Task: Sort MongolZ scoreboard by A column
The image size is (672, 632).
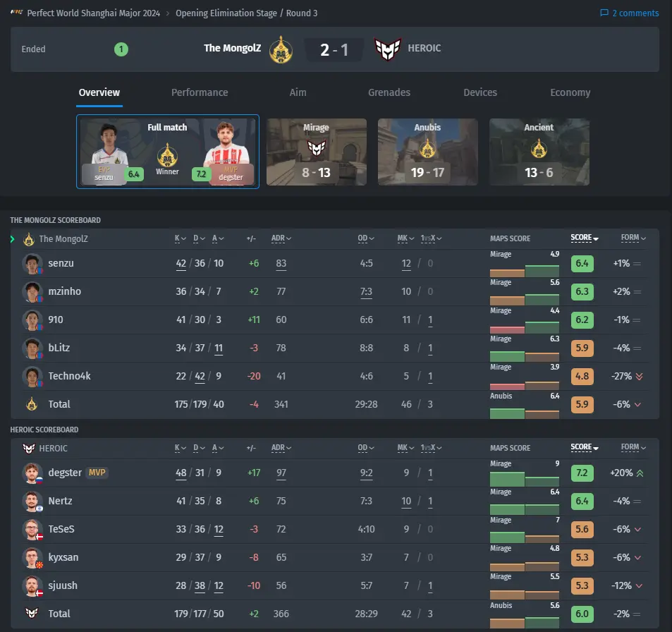Action: (218, 238)
